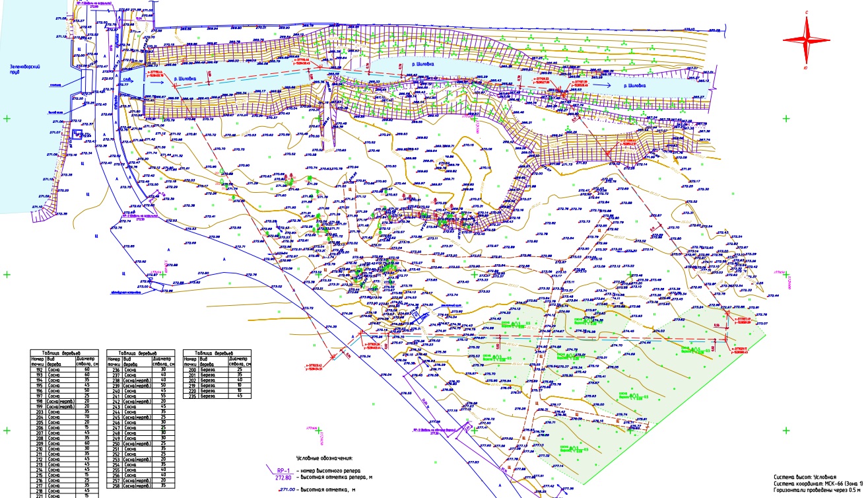Screen dimensions: 868x498
Task: Select legend entry '271.00 – высотная отметка, м'
Action: [x=317, y=489]
